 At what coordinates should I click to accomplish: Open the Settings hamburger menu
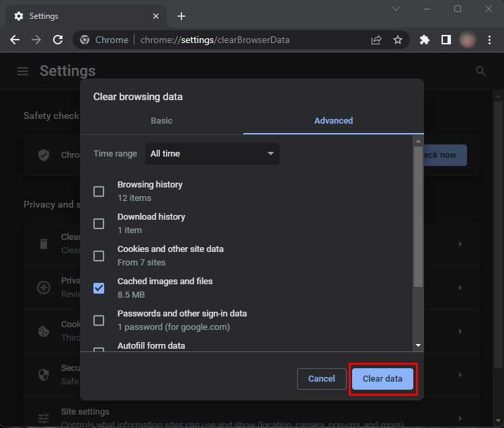pyautogui.click(x=23, y=71)
